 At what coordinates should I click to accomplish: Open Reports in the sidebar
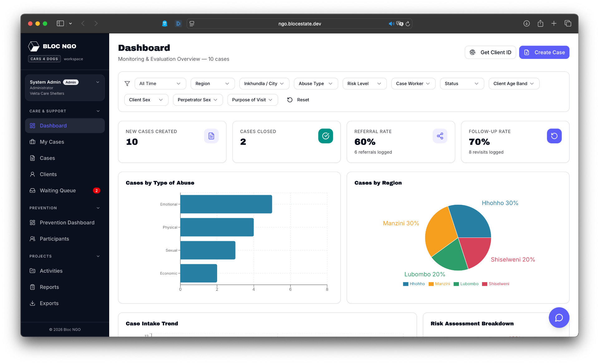click(x=65, y=287)
